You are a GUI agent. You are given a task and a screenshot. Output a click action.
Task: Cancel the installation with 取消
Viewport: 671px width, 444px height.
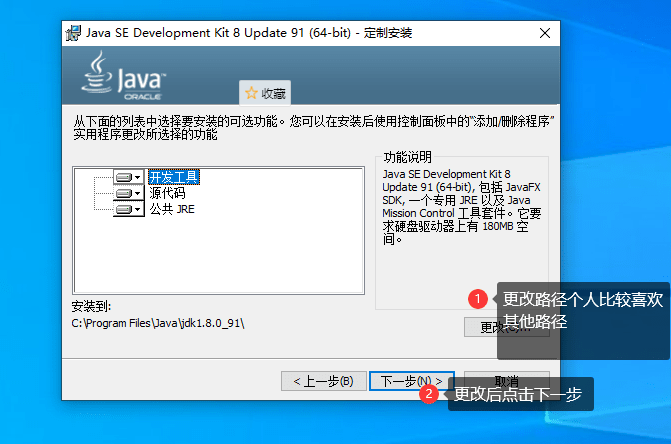[506, 381]
